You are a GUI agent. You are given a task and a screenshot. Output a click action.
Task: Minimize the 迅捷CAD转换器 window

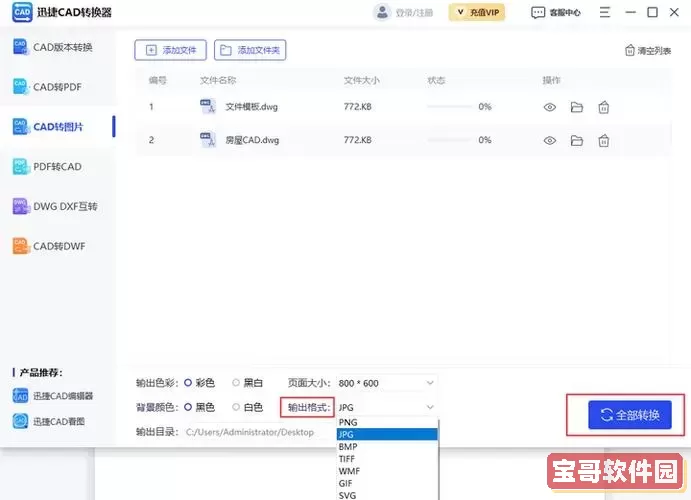tap(631, 12)
